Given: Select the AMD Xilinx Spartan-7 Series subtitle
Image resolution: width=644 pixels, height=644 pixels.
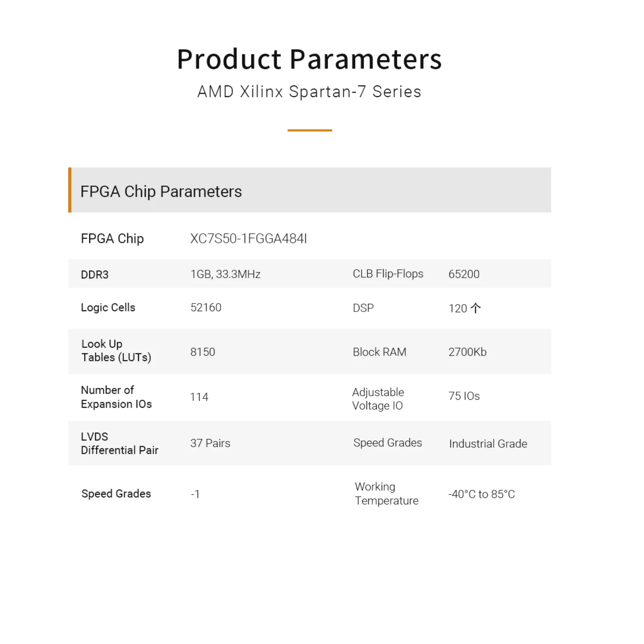Looking at the screenshot, I should click(309, 92).
